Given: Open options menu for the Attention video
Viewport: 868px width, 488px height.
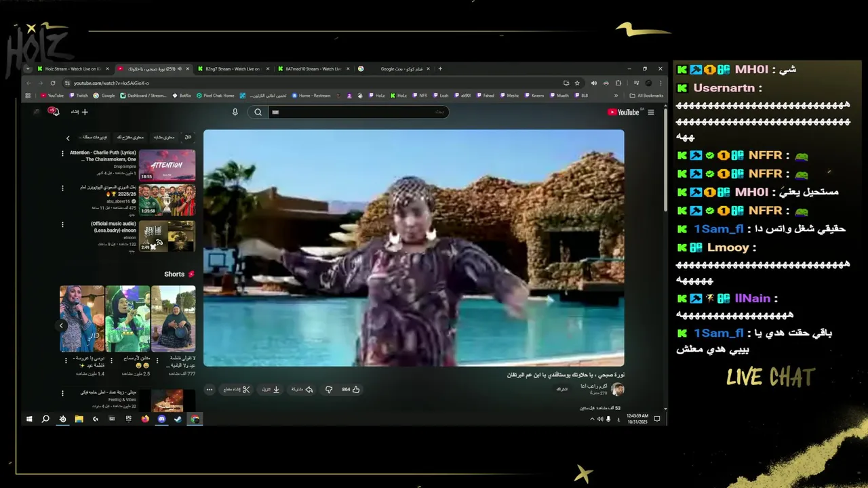Looking at the screenshot, I should click(x=63, y=154).
